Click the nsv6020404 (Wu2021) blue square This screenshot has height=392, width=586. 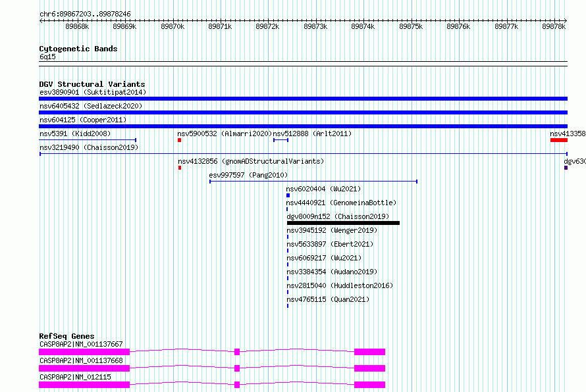(288, 195)
